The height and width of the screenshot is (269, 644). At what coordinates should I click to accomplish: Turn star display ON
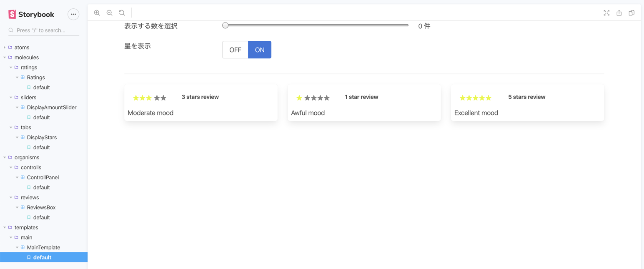pos(260,50)
